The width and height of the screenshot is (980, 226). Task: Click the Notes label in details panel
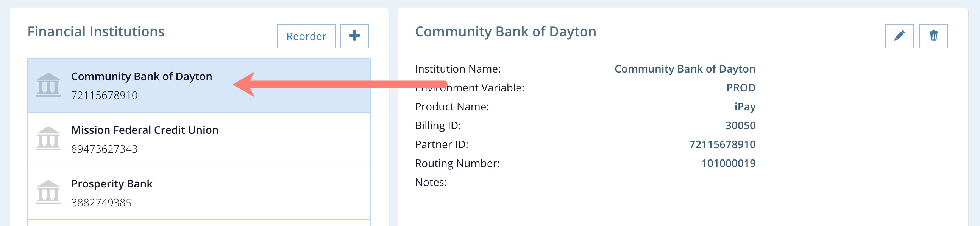[x=431, y=182]
